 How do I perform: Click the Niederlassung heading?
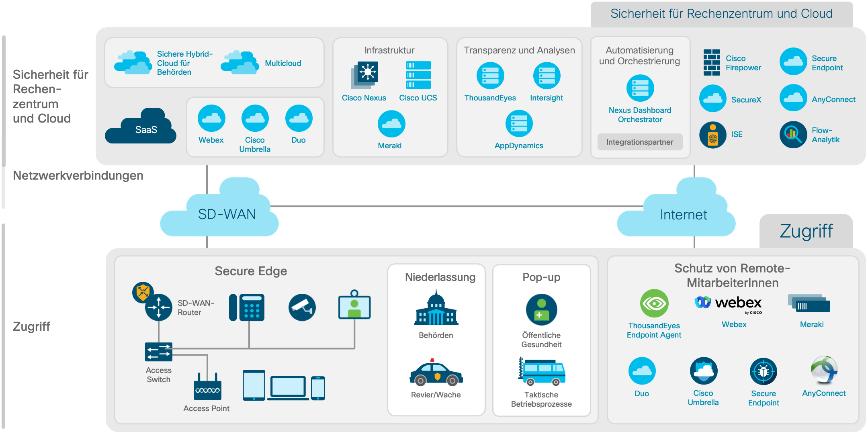pos(440,277)
